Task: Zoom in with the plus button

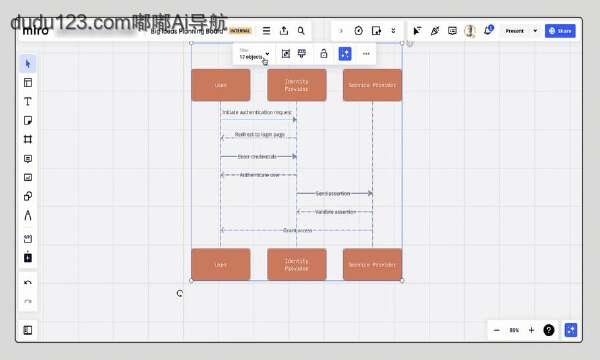Action: [531, 330]
